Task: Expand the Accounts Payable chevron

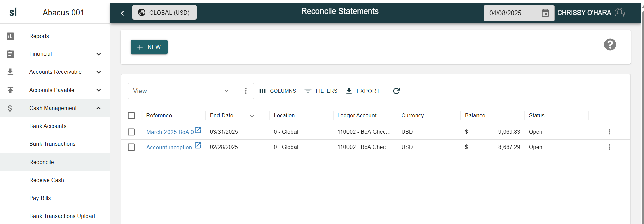Action: click(99, 90)
